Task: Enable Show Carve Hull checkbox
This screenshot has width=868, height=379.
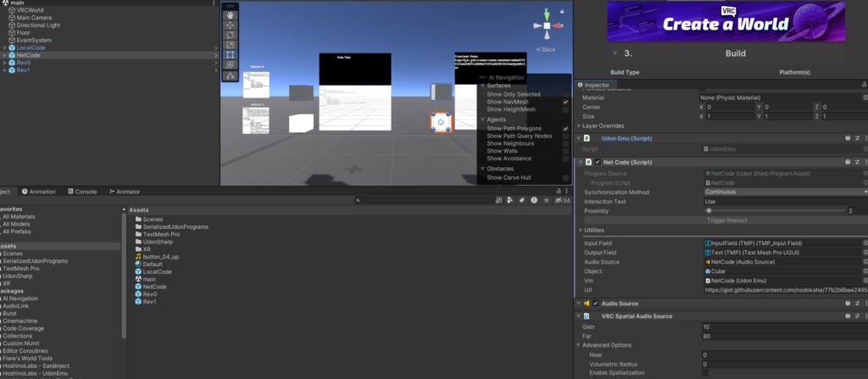Action: coord(565,178)
